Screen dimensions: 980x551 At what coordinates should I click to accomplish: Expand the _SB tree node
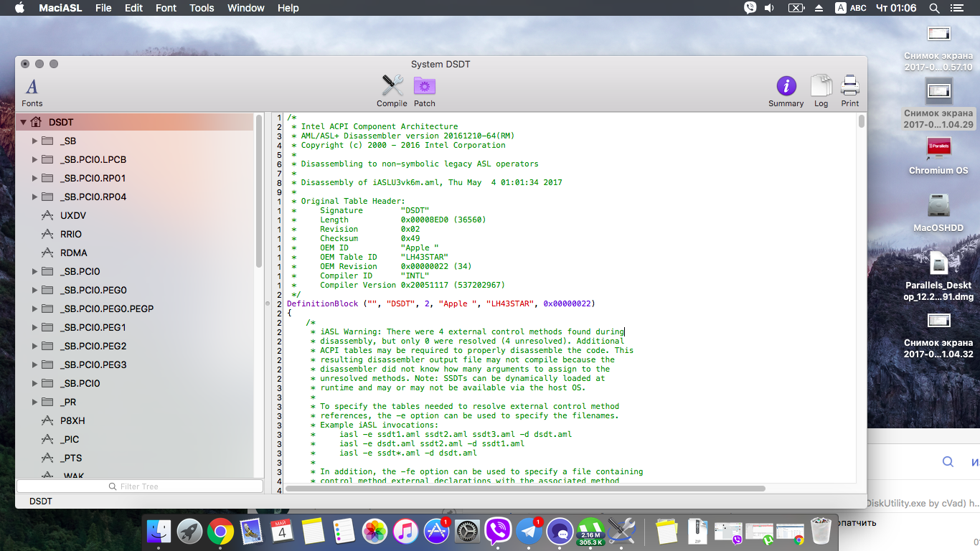(34, 141)
